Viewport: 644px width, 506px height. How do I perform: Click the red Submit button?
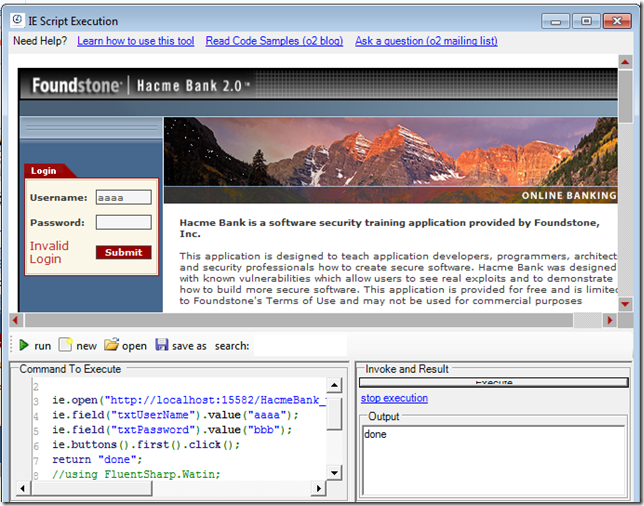pyautogui.click(x=124, y=252)
